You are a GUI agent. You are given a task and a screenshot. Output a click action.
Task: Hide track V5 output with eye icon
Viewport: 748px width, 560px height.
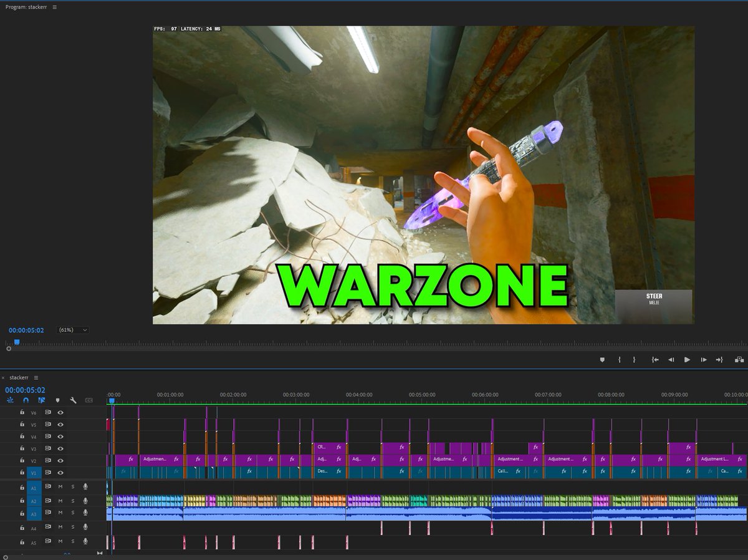[60, 424]
